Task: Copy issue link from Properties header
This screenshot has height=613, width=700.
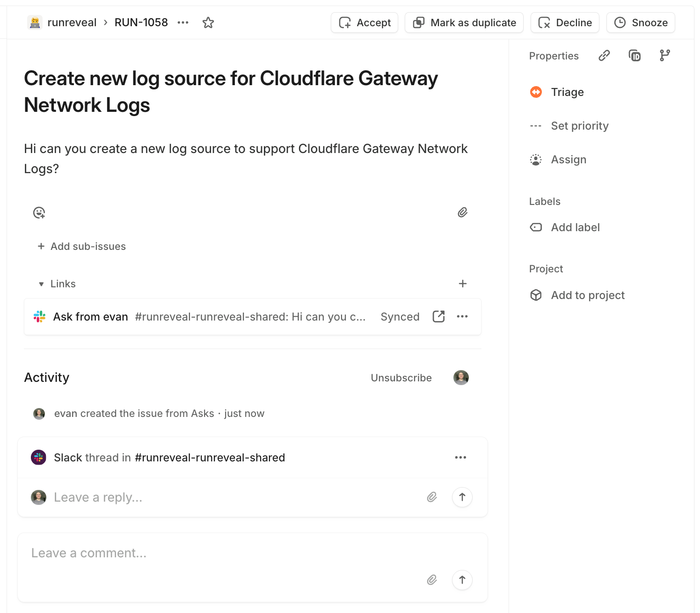Action: (604, 56)
